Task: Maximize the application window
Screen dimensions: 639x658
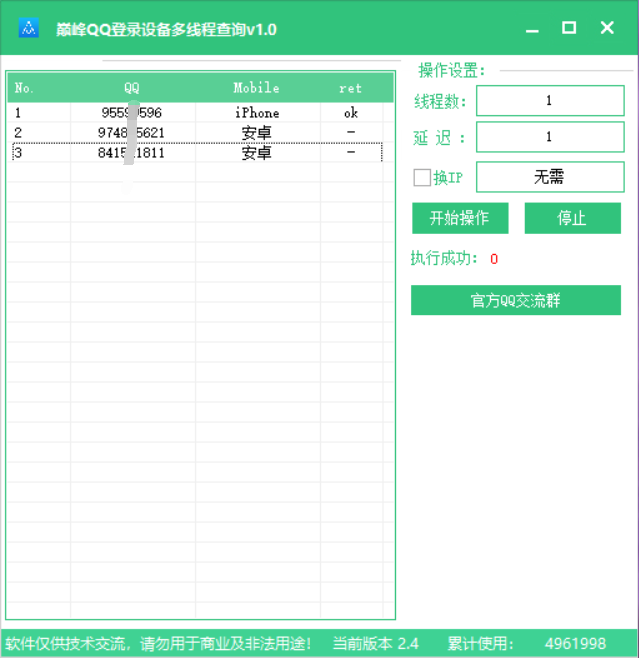Action: 569,28
